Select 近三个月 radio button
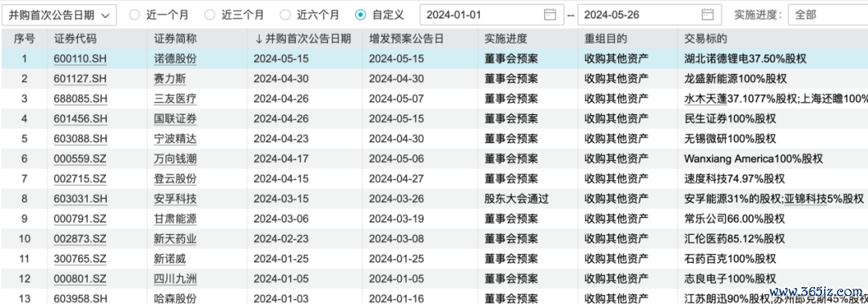The image size is (868, 304). point(210,15)
